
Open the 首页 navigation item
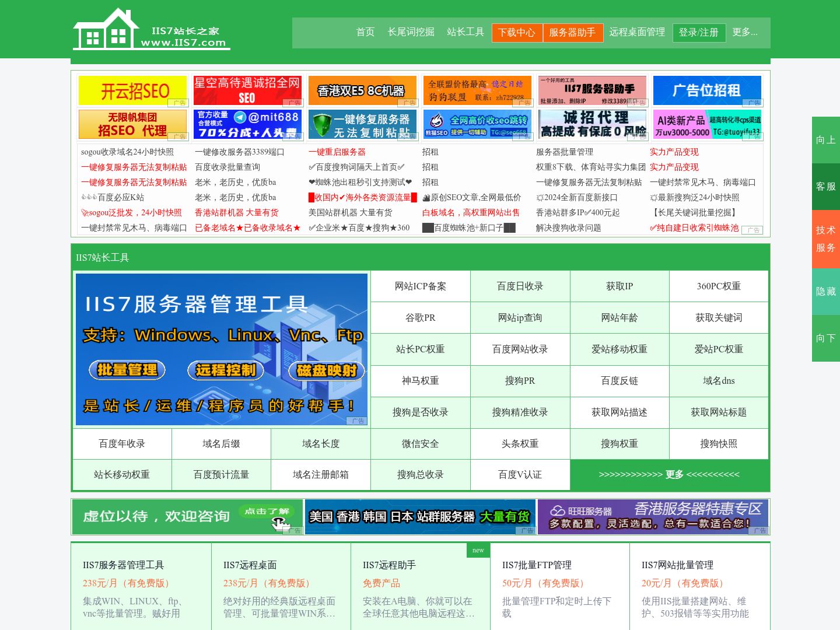tap(365, 32)
